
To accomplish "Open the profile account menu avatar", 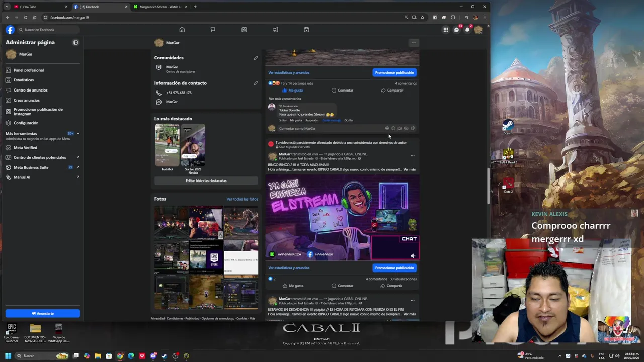I will click(478, 30).
